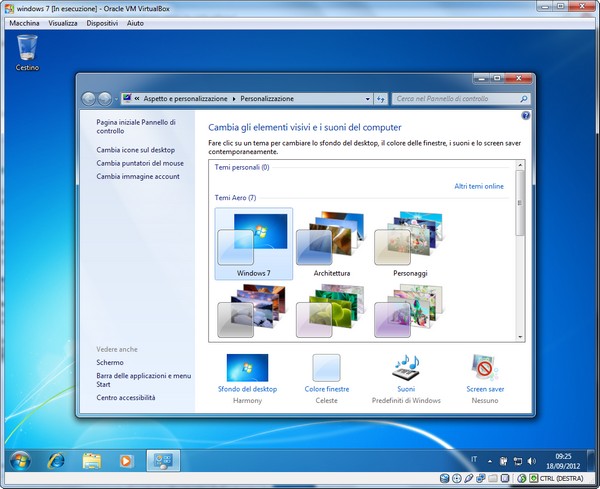600x489 pixels.
Task: Launch Windows Media Player from taskbar
Action: point(126,461)
